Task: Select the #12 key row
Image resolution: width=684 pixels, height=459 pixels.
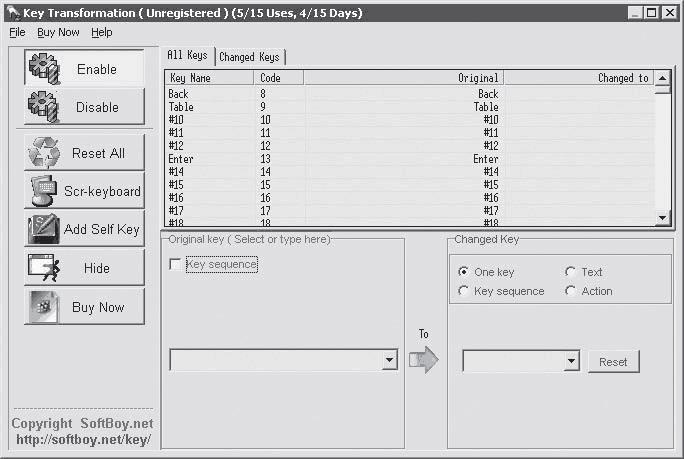Action: click(x=410, y=146)
